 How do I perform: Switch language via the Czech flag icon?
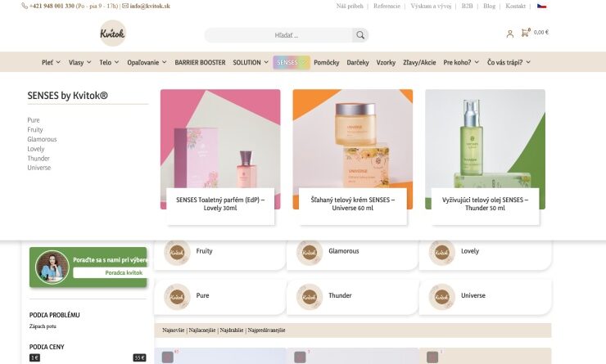coord(541,6)
